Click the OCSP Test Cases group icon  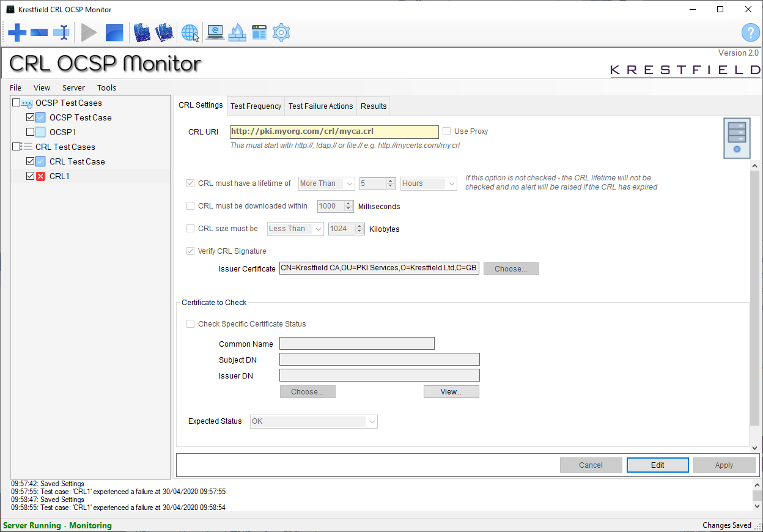(x=27, y=103)
